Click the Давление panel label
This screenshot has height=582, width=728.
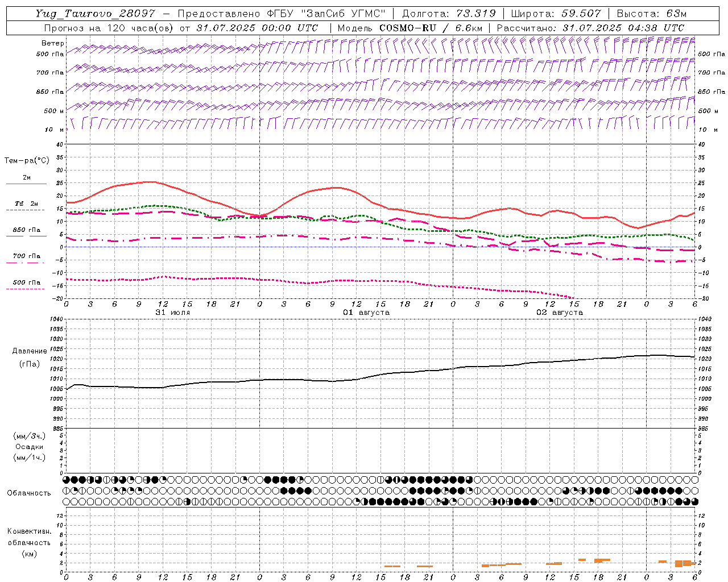[30, 351]
